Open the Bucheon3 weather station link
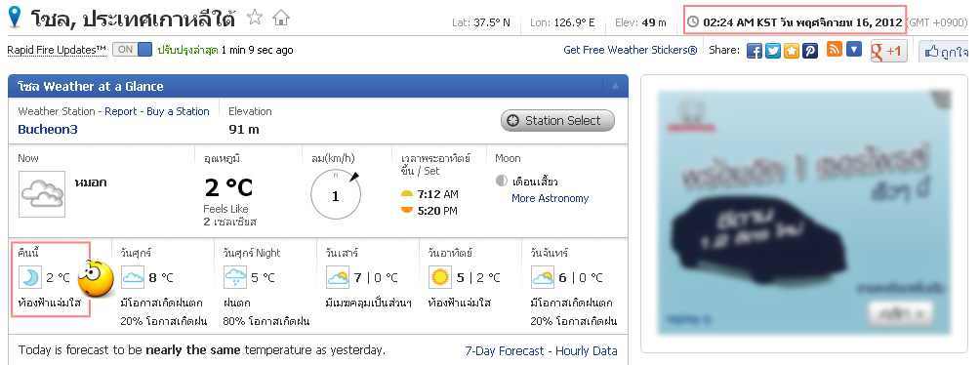 point(48,130)
